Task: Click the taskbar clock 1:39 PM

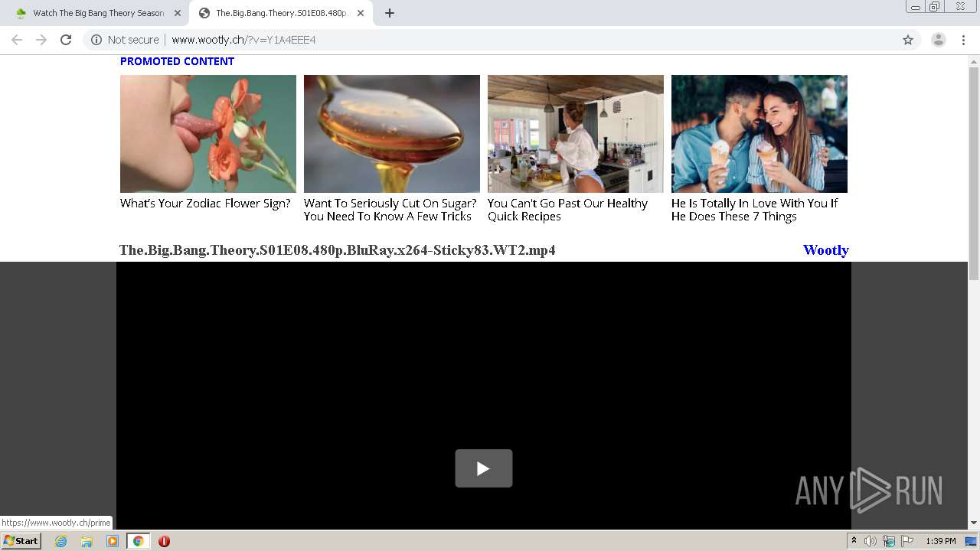Action: point(941,541)
